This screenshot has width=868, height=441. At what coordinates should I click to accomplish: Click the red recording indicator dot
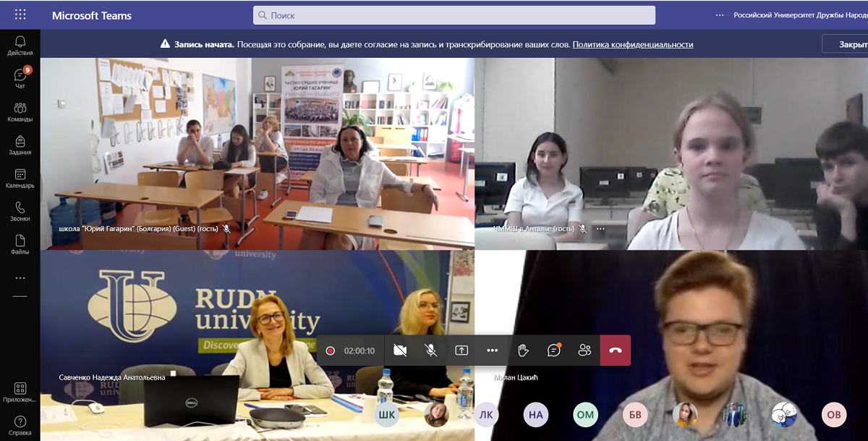click(x=331, y=350)
